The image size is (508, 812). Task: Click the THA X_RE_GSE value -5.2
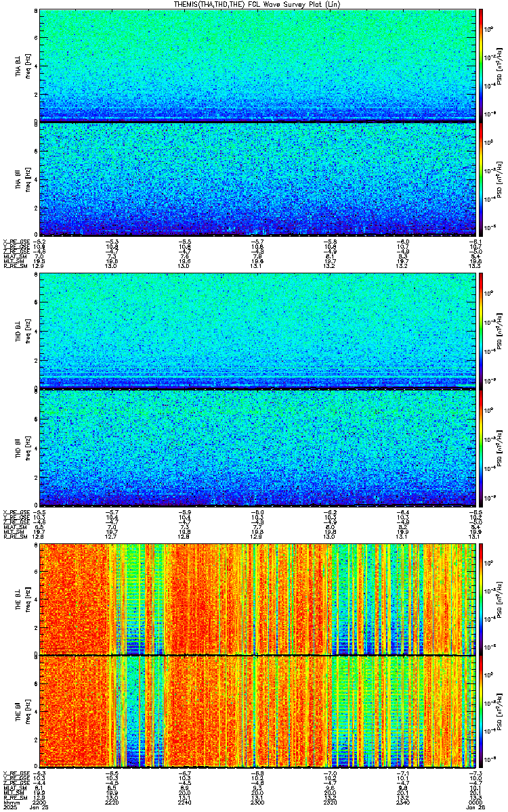click(x=40, y=241)
